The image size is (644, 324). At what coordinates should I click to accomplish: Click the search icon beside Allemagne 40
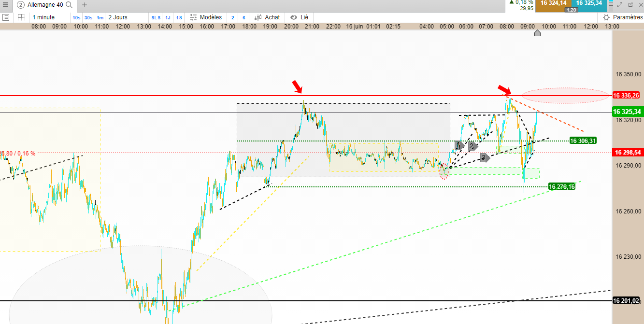click(x=69, y=5)
